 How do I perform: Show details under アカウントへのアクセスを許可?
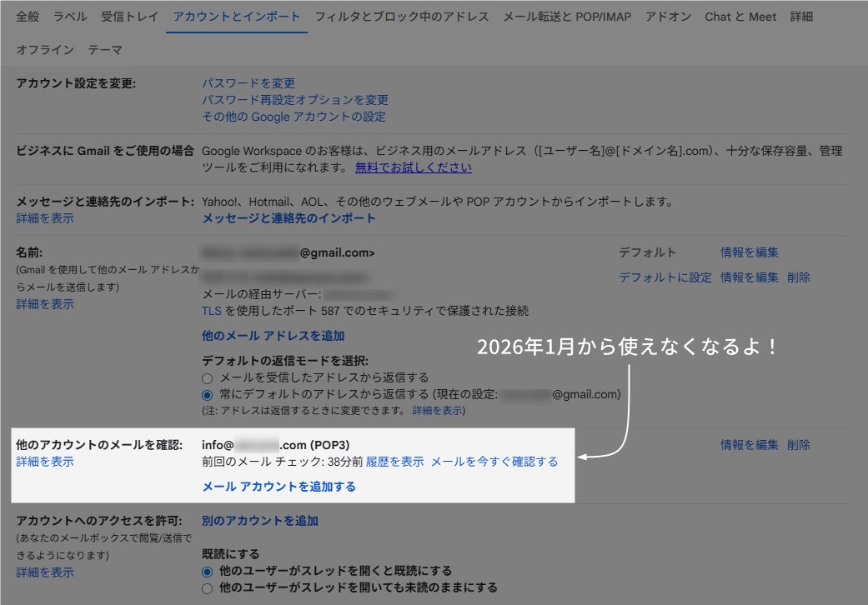click(45, 572)
